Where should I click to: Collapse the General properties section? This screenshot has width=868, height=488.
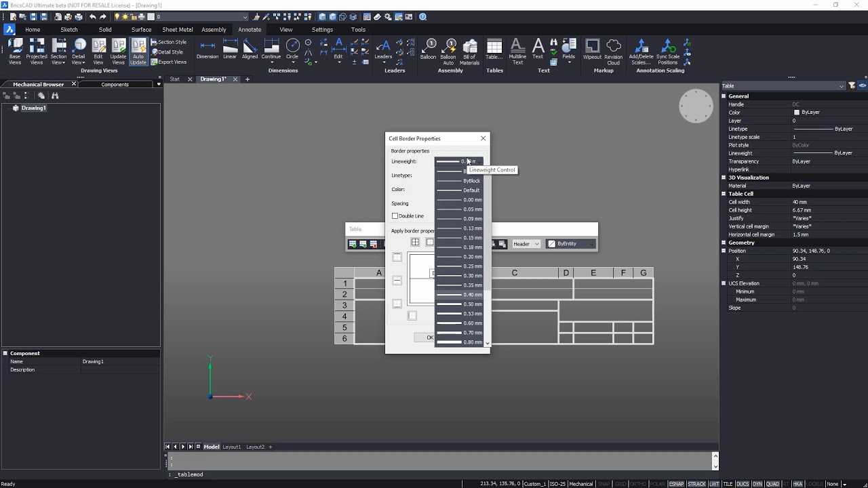tap(724, 96)
